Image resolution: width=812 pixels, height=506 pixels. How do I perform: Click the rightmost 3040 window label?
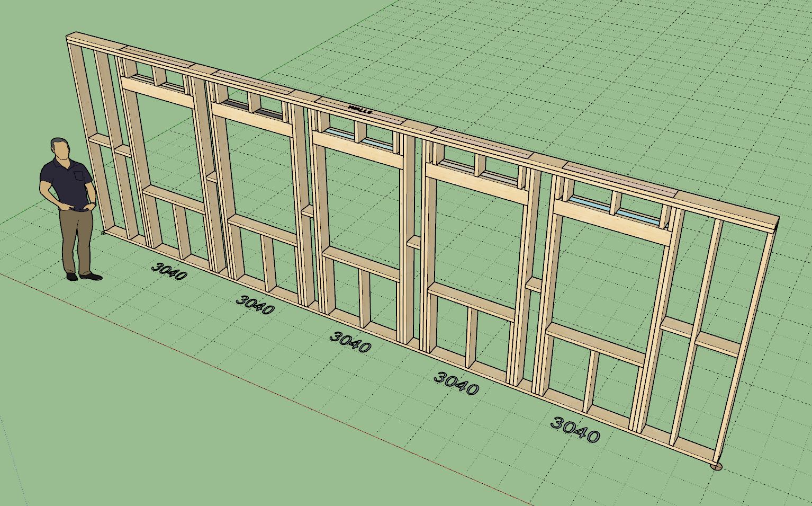575,429
